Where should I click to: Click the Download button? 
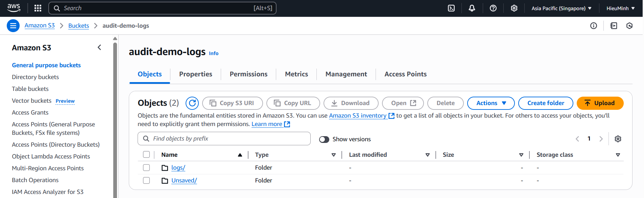[351, 103]
